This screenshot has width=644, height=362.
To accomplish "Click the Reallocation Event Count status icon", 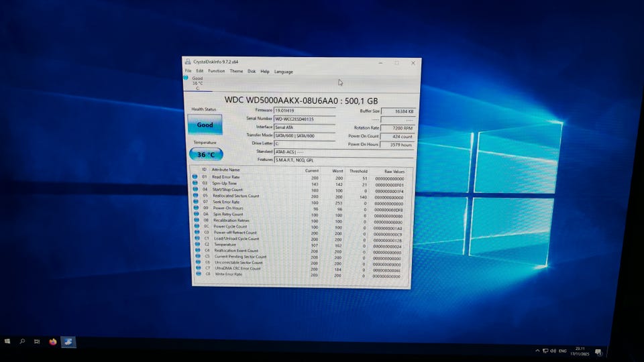I will click(197, 250).
